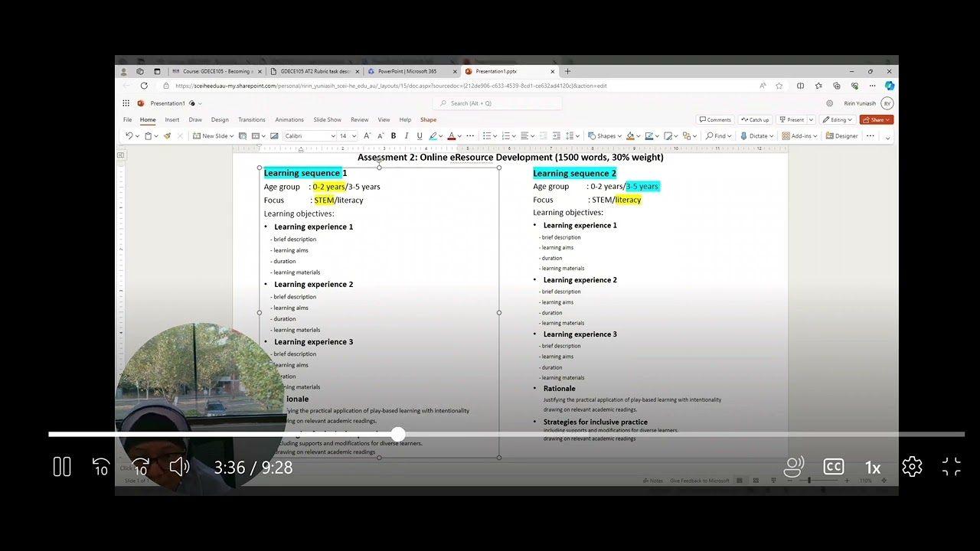Toggle the bulleted list

tap(487, 136)
